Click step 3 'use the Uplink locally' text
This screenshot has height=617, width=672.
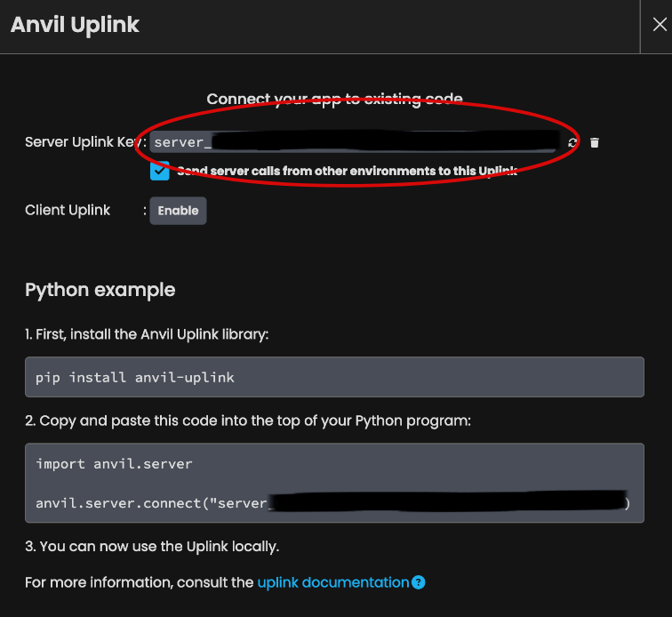pyautogui.click(x=152, y=546)
